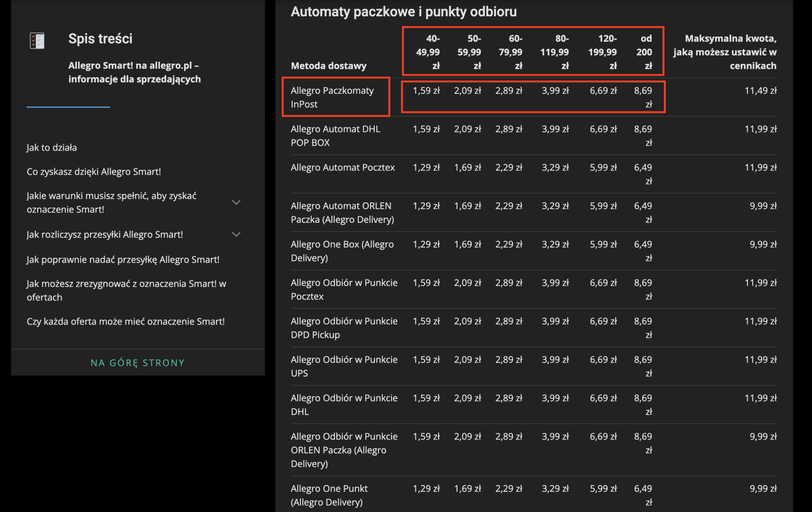Click 6,49 zł in Automat Pocztex row
The width and height of the screenshot is (812, 512).
click(x=643, y=174)
